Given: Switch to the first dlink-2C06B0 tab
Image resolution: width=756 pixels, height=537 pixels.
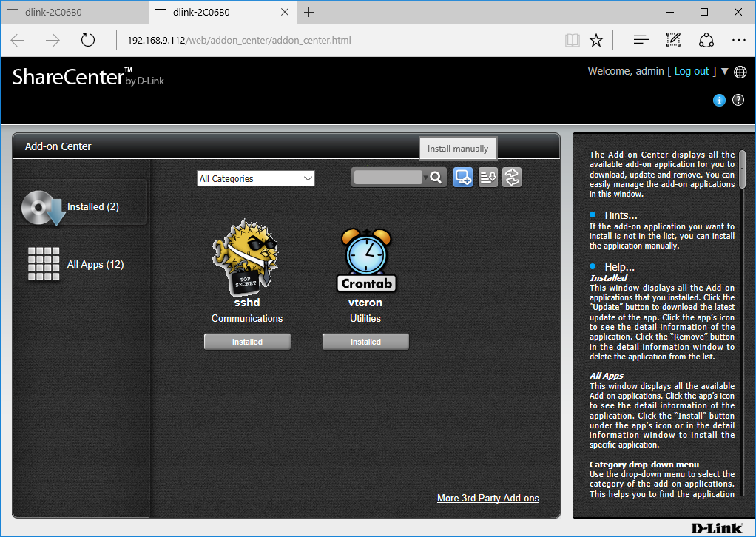Looking at the screenshot, I should [x=75, y=12].
